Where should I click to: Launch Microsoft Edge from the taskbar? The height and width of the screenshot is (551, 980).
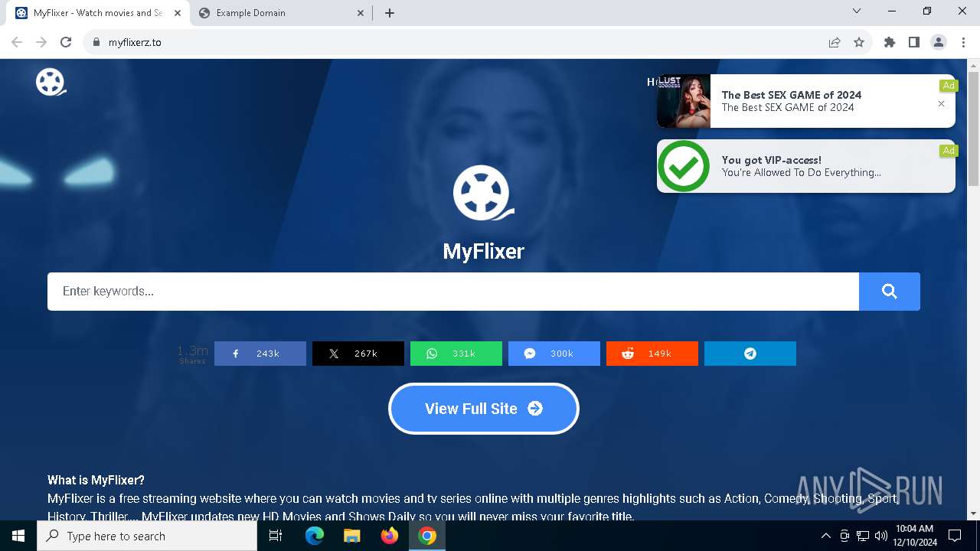(x=315, y=536)
